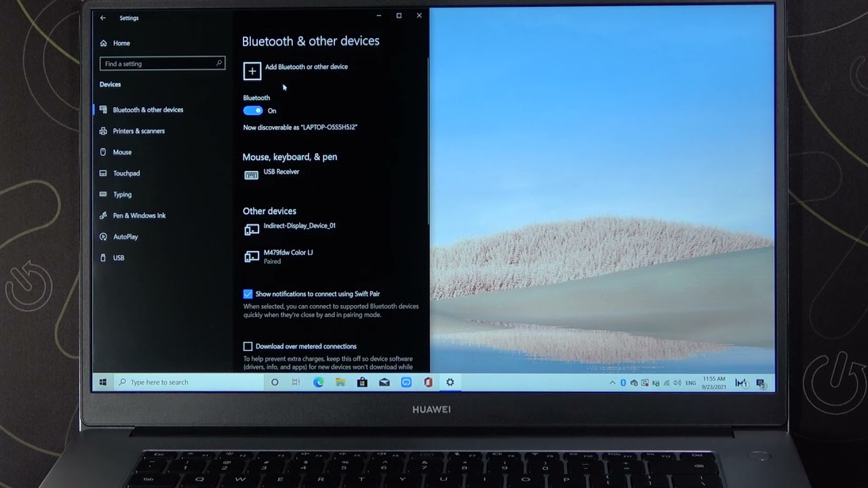Click the Printers & scanners printer icon

tap(103, 131)
